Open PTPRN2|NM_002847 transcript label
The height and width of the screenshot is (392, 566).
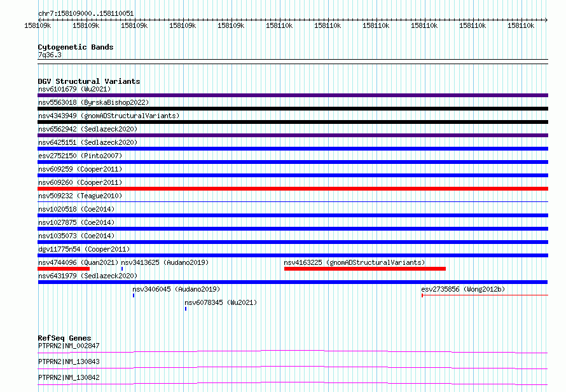[x=69, y=346]
